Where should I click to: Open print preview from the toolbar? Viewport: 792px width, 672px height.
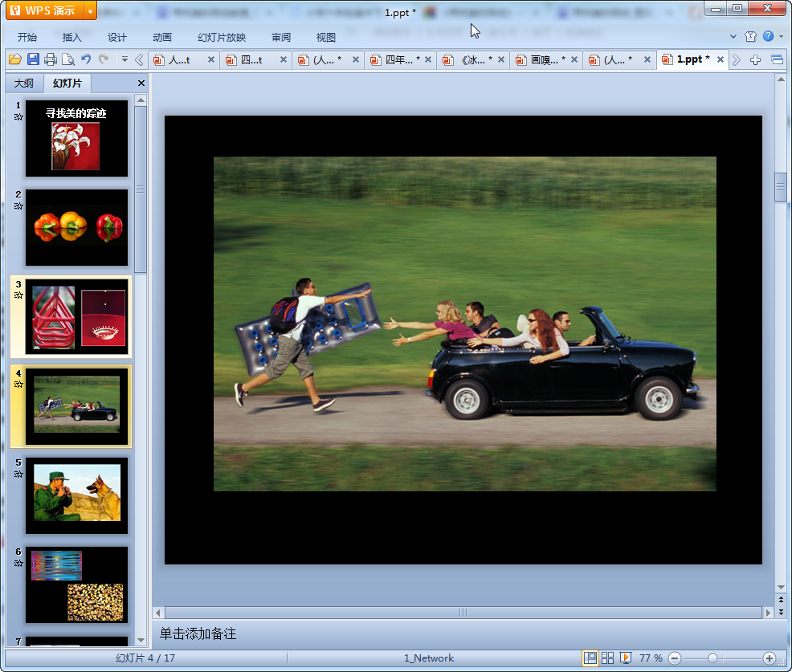point(68,59)
